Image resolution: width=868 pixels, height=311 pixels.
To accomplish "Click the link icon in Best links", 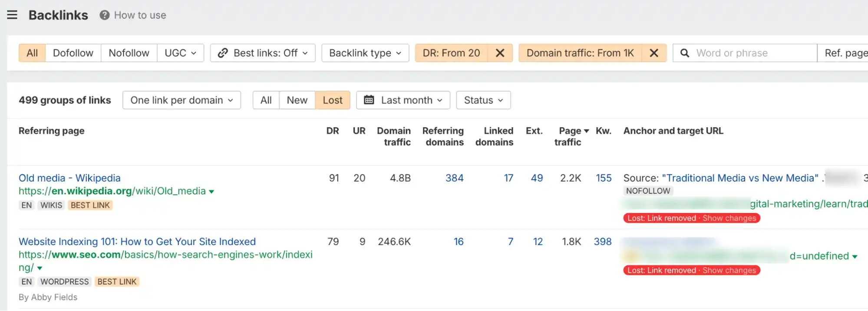I will tap(223, 53).
